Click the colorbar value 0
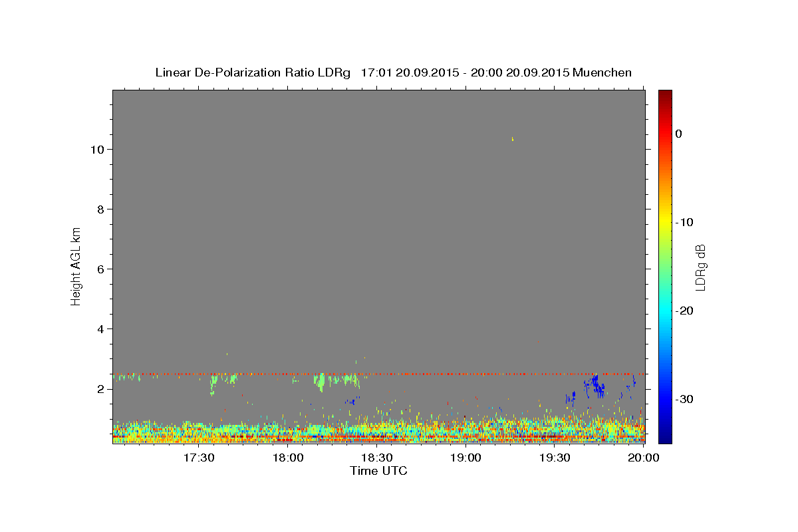Image resolution: width=798 pixels, height=532 pixels. 679,134
